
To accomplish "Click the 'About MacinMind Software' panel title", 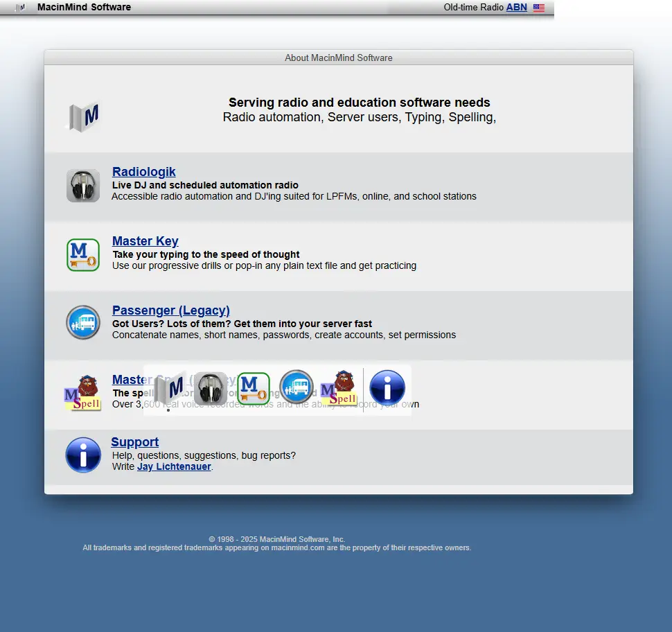I will tap(339, 58).
